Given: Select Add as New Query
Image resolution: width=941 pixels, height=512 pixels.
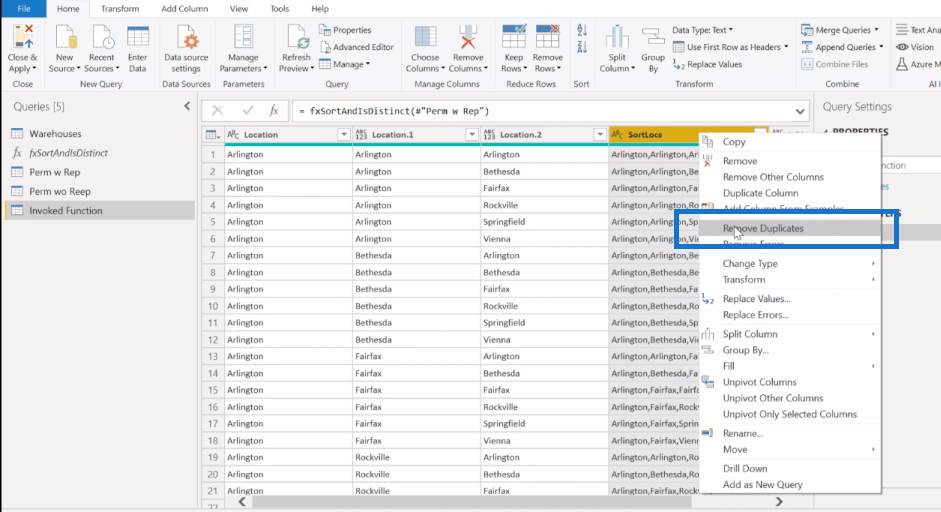Looking at the screenshot, I should (x=762, y=485).
